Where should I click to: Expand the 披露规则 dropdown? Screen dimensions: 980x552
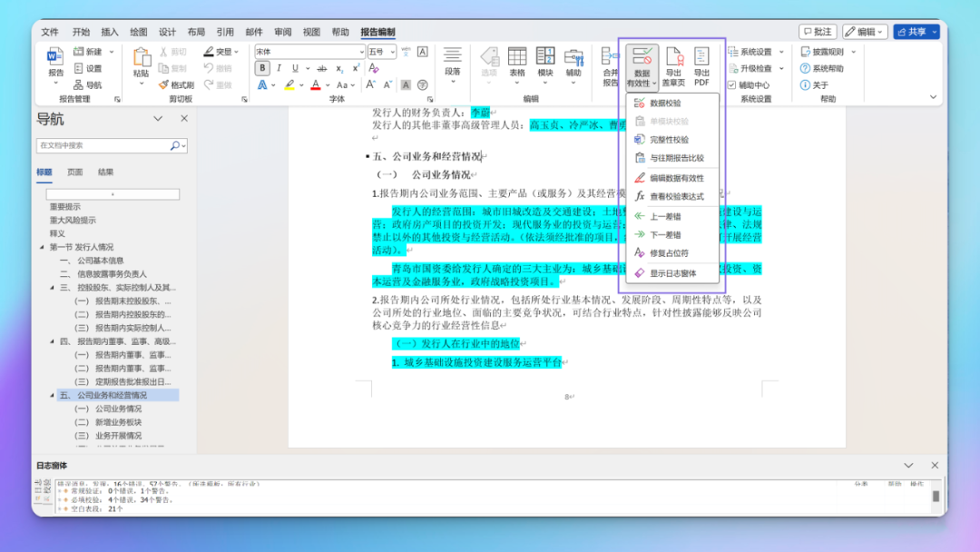point(854,52)
